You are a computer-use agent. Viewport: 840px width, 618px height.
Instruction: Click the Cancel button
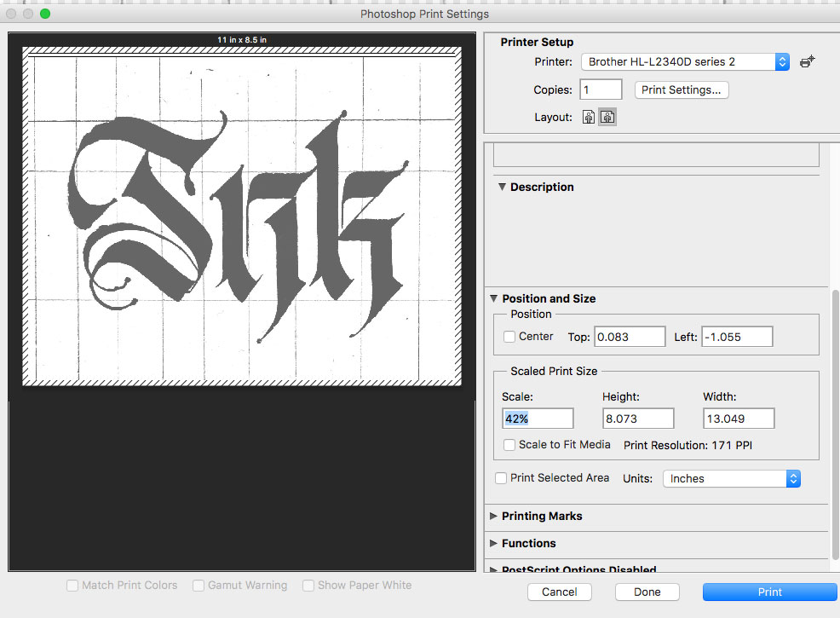click(559, 592)
